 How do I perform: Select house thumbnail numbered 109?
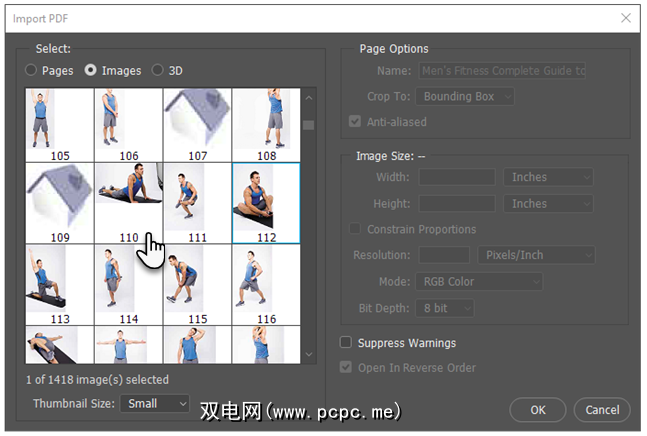pos(59,200)
